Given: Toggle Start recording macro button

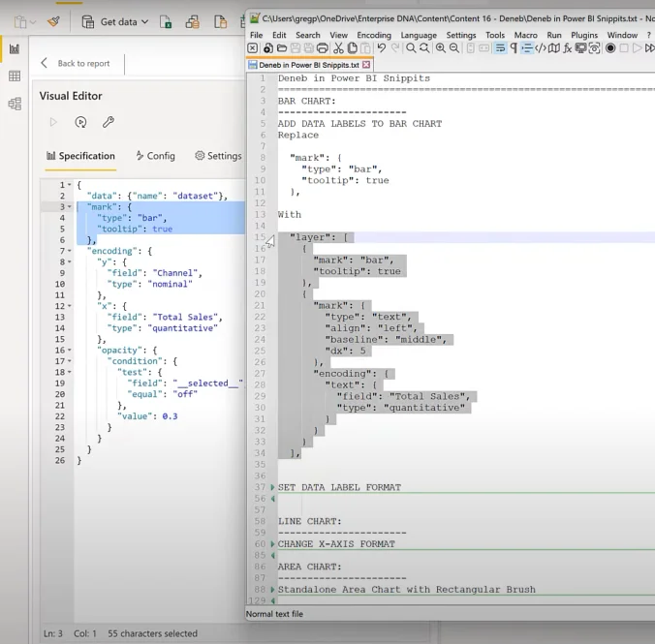Looking at the screenshot, I should pos(610,48).
